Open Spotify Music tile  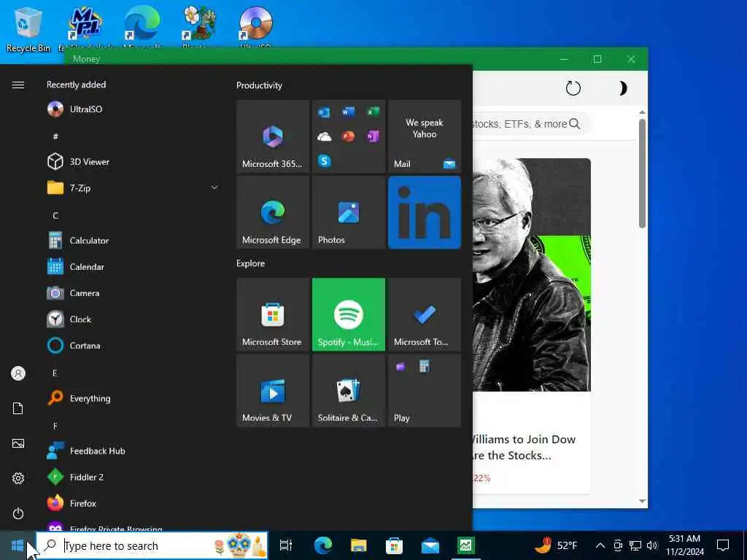click(349, 315)
